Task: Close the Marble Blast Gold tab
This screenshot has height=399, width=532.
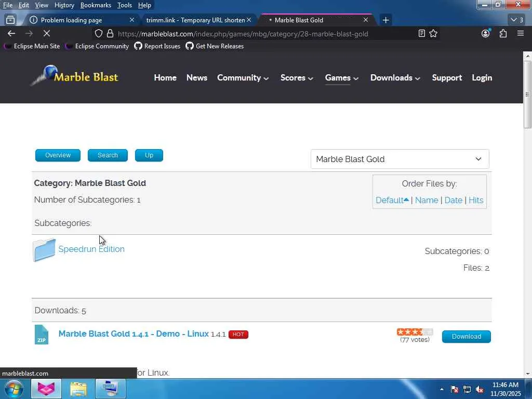Action: click(366, 20)
